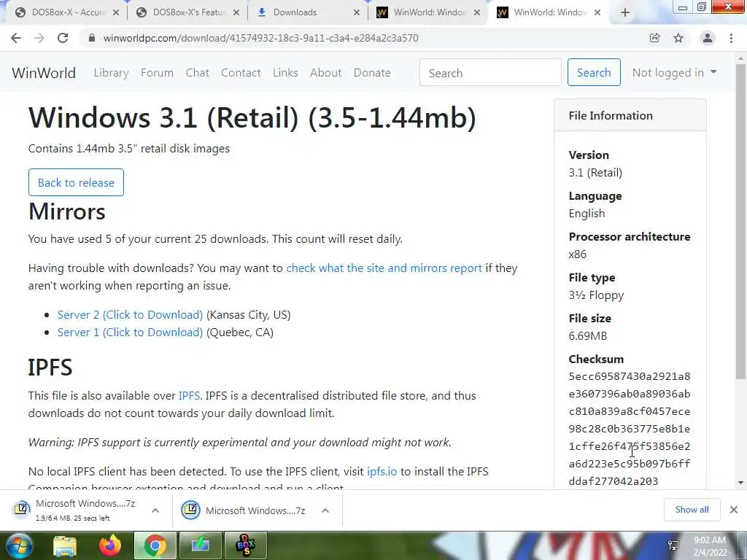Click the Language value English
Viewport: 747px width, 560px height.
tap(587, 214)
